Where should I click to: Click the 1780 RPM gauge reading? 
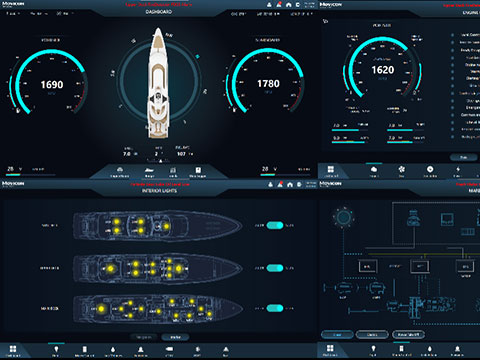click(268, 84)
